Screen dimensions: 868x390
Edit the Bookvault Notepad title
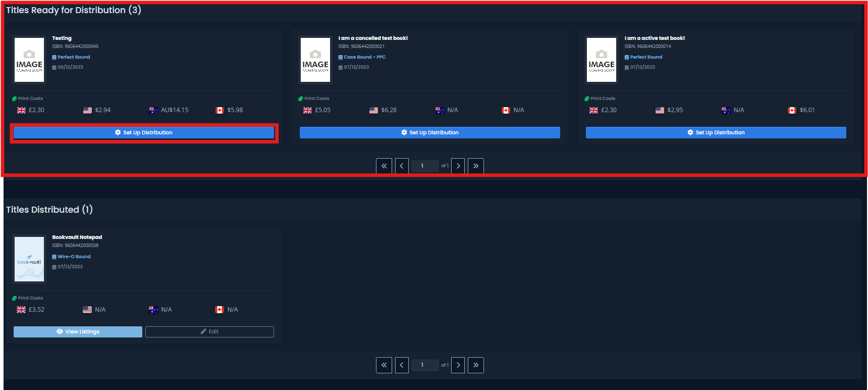point(209,331)
